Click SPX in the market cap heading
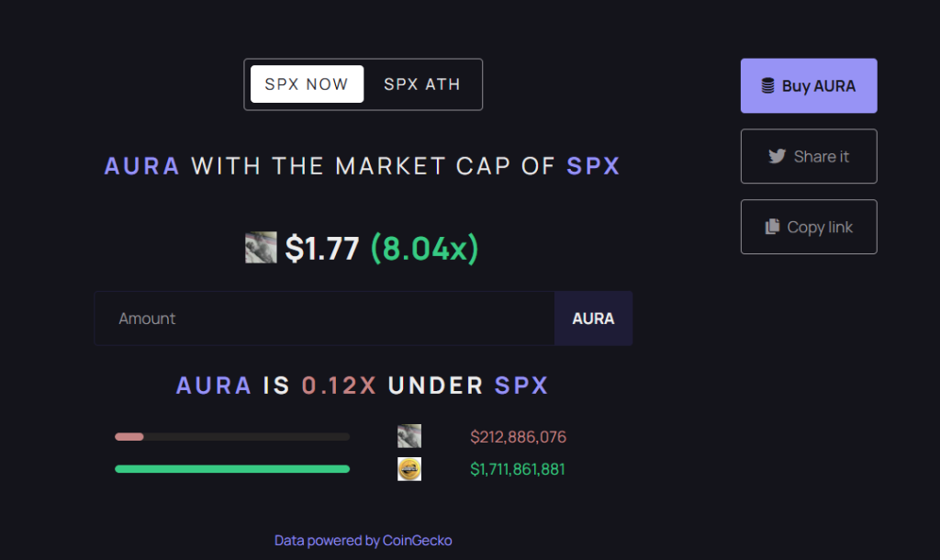The width and height of the screenshot is (940, 560). point(593,166)
